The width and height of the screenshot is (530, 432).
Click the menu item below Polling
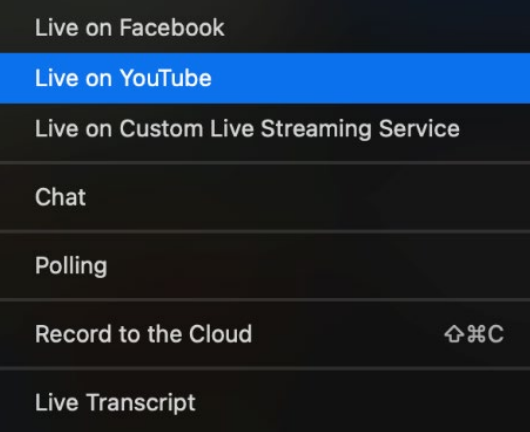coord(265,334)
